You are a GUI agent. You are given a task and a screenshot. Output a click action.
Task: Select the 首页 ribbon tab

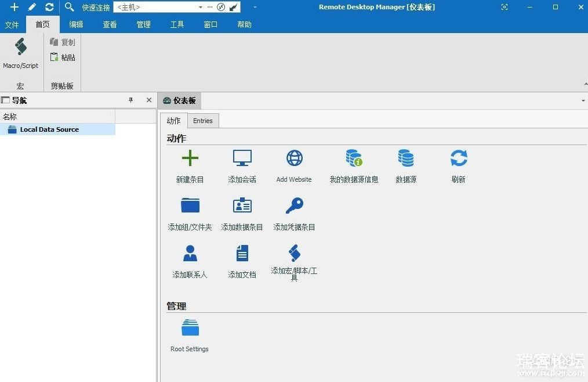coord(43,24)
